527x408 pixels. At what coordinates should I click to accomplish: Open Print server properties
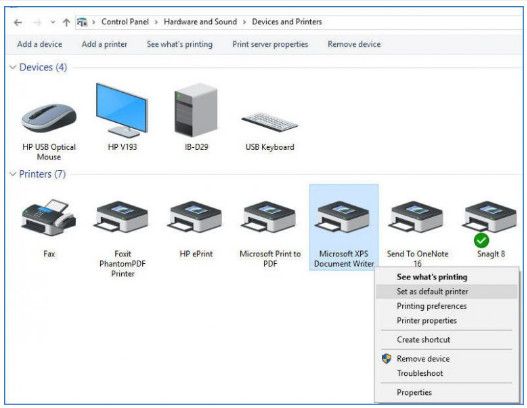270,44
